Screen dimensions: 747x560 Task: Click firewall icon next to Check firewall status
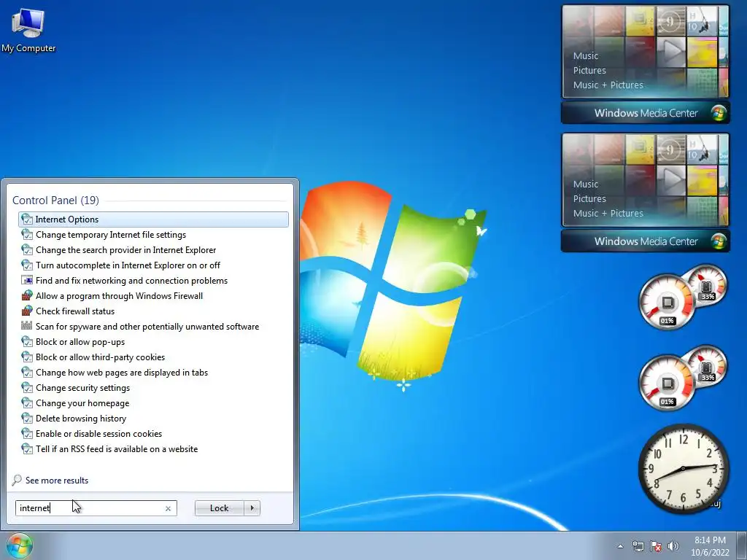point(27,311)
